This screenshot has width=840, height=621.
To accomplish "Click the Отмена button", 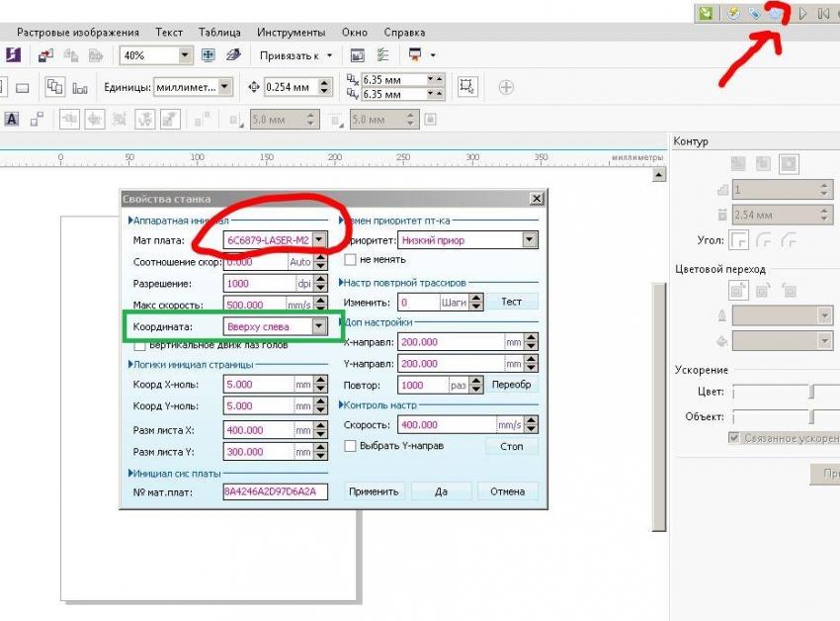I will point(507,491).
